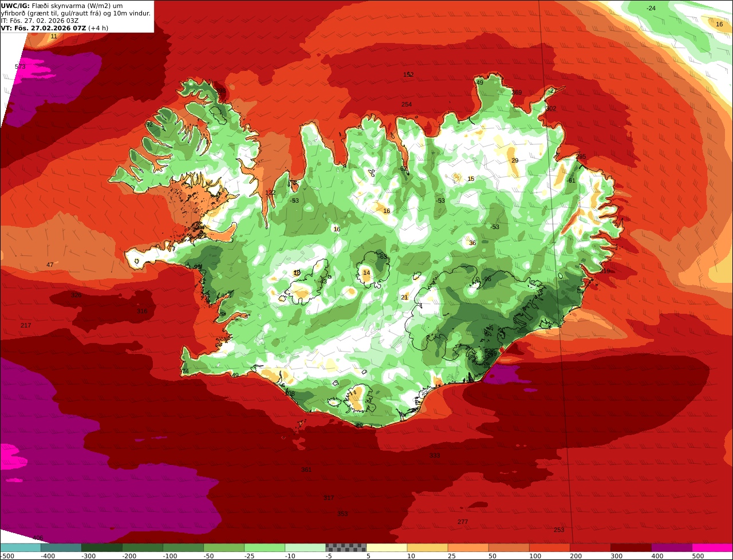Click the value 14 on the map
The height and width of the screenshot is (560, 733).
tap(366, 273)
